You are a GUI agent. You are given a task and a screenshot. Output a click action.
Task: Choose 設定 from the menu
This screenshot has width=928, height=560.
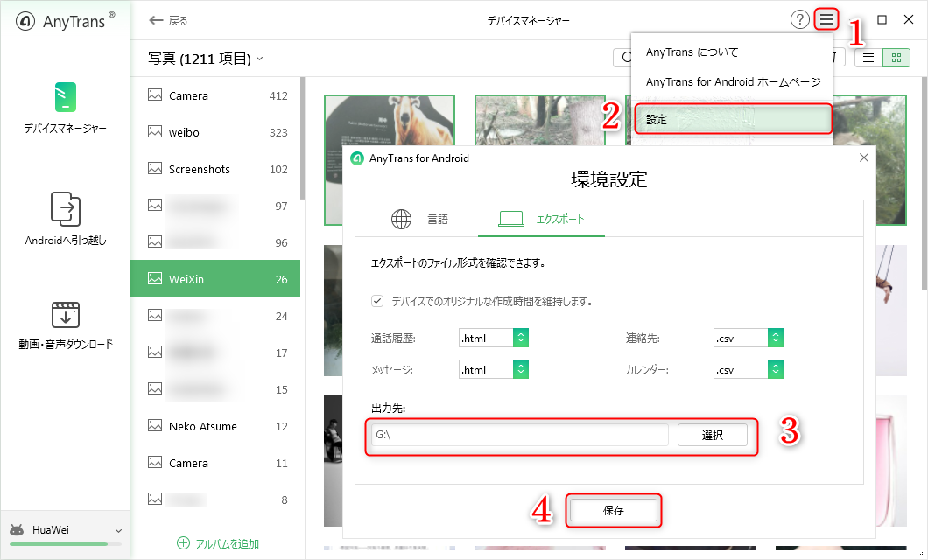tap(733, 119)
